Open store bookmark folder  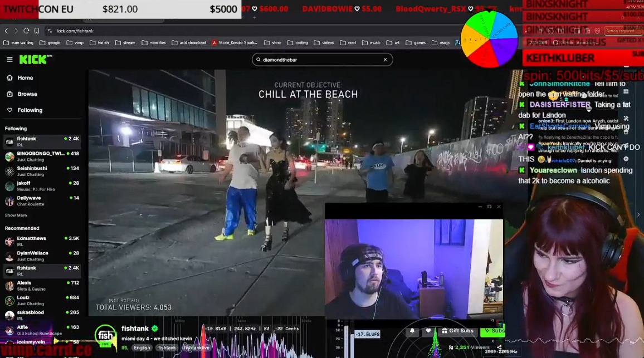273,43
